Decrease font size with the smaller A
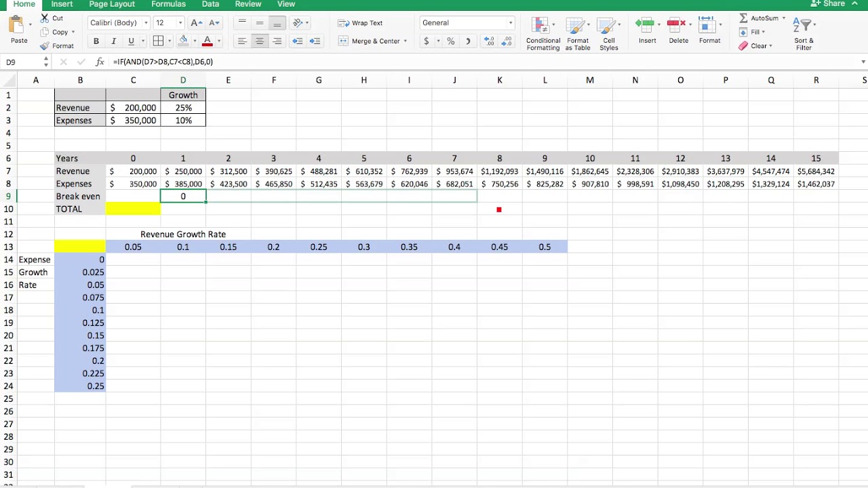868x488 pixels. pyautogui.click(x=214, y=23)
